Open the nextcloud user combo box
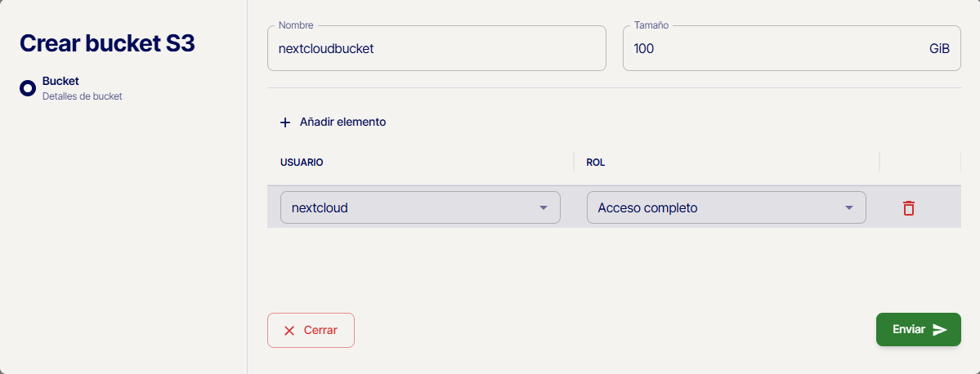980x374 pixels. (420, 207)
